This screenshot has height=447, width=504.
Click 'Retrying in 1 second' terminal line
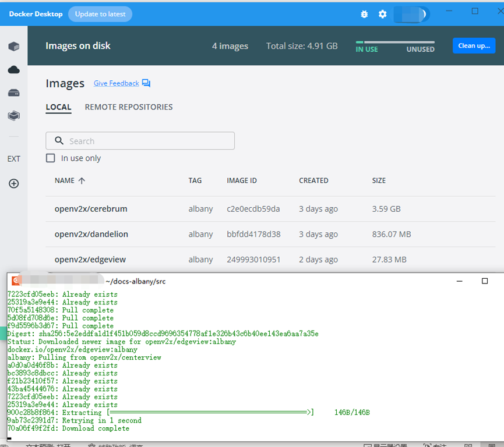(74, 420)
